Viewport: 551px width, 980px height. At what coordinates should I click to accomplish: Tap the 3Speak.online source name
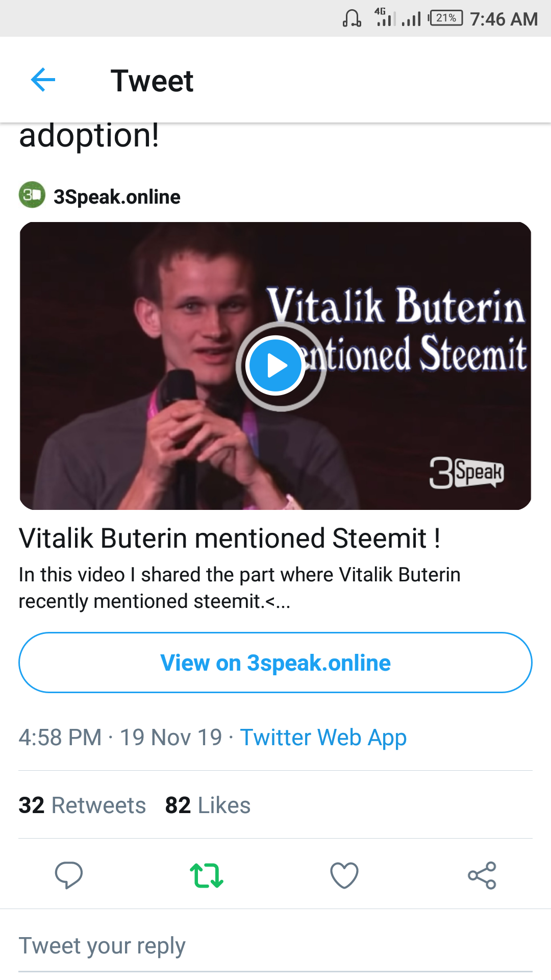(x=117, y=197)
